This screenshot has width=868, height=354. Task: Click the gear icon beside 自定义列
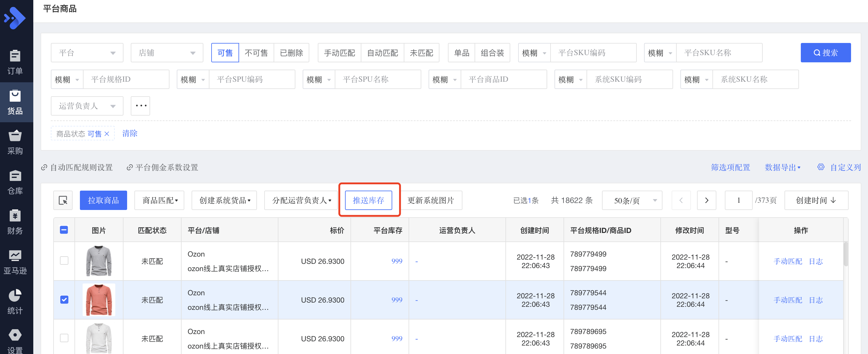821,167
